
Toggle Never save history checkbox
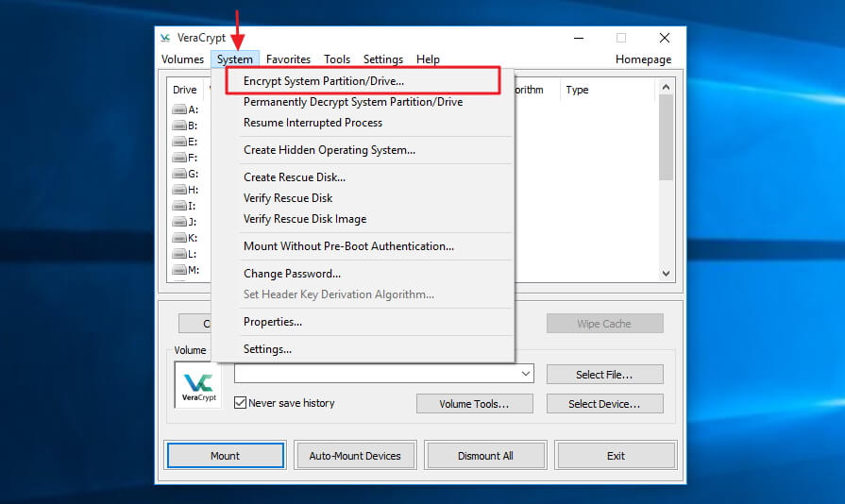241,403
